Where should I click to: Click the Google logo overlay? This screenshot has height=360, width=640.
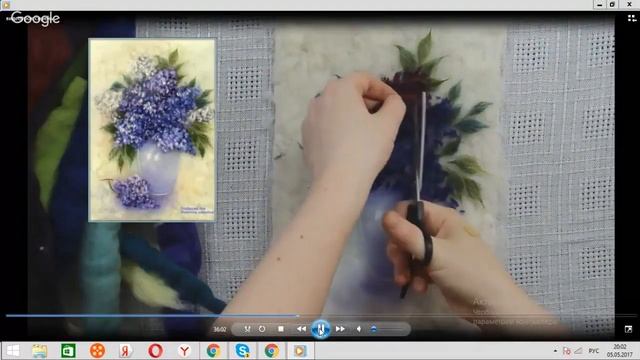[x=35, y=19]
